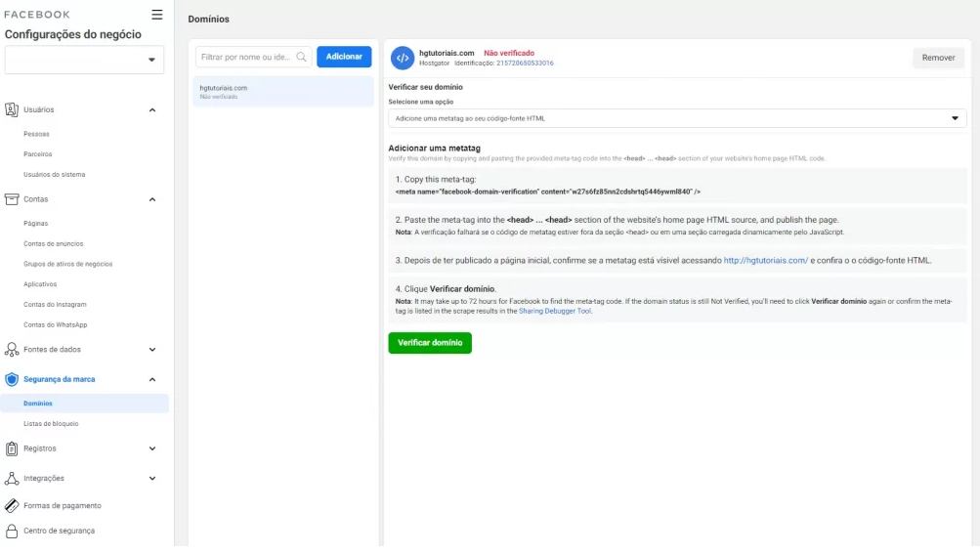Image resolution: width=980 pixels, height=554 pixels.
Task: Click the domain identification number link
Action: (525, 64)
